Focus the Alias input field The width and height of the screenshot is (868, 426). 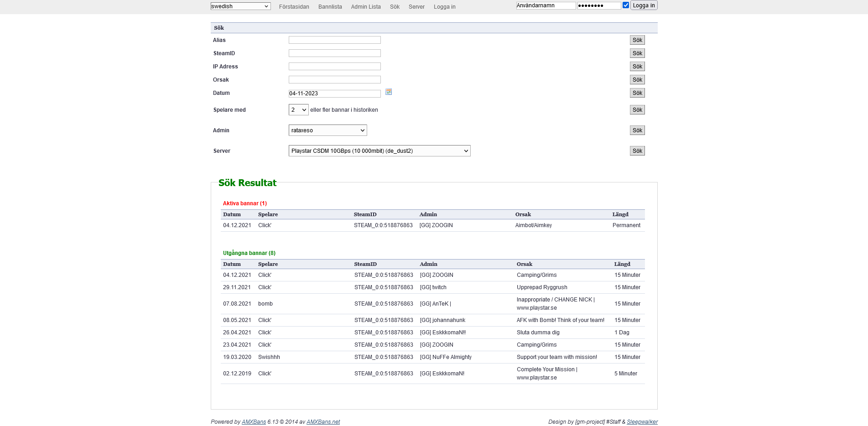tap(335, 40)
